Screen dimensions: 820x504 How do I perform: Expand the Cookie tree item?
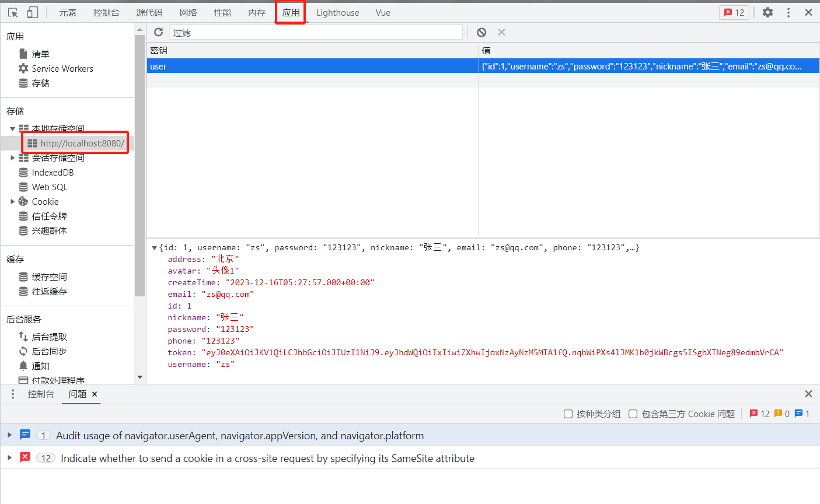pos(12,201)
